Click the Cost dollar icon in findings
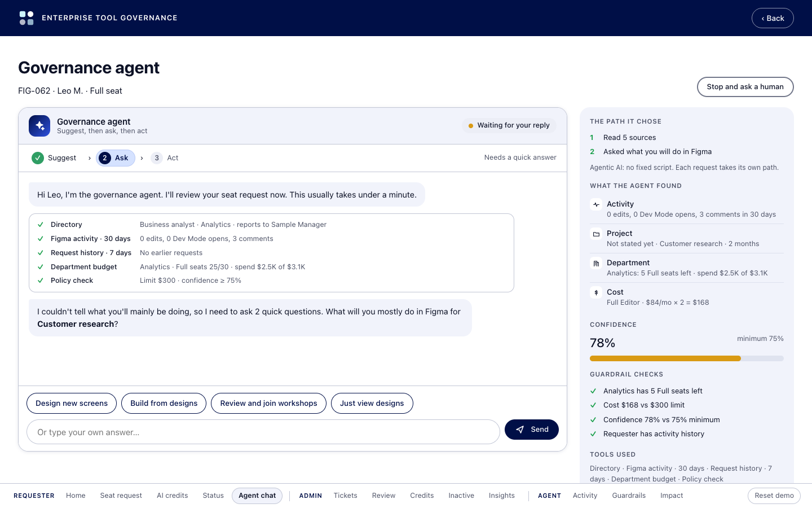The height and width of the screenshot is (508, 812). click(596, 292)
